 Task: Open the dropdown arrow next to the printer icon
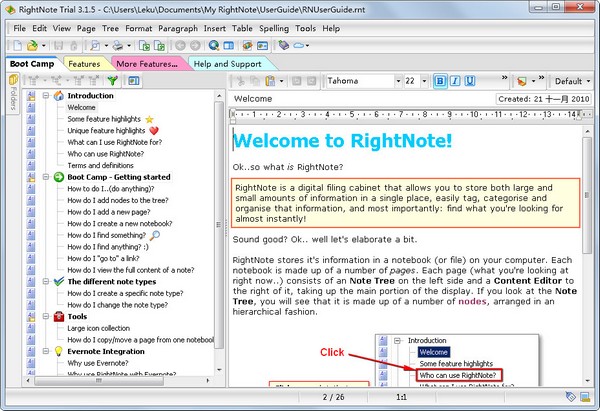tap(129, 46)
